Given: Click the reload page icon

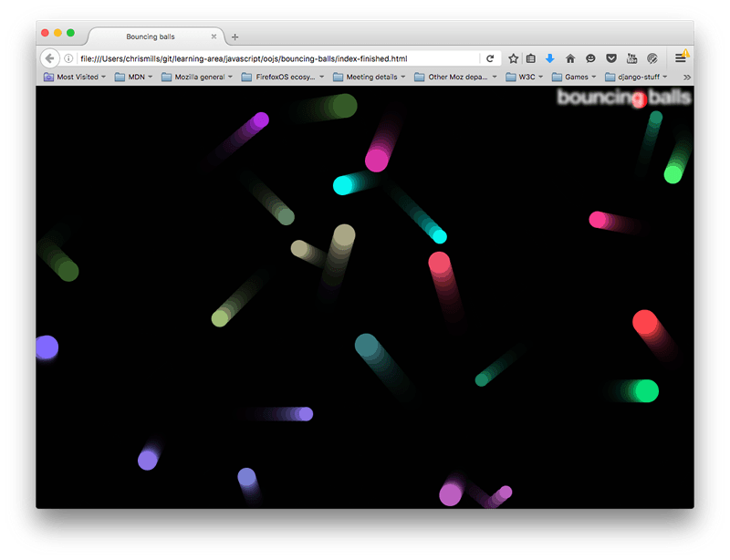Looking at the screenshot, I should coord(489,57).
